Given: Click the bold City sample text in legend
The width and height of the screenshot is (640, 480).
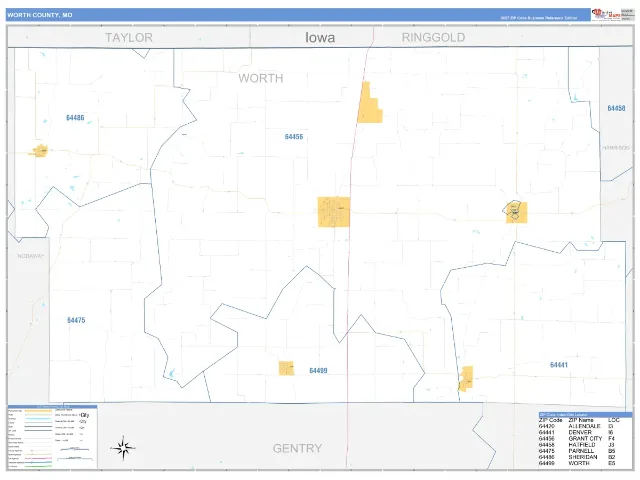Looking at the screenshot, I should coord(84,415).
